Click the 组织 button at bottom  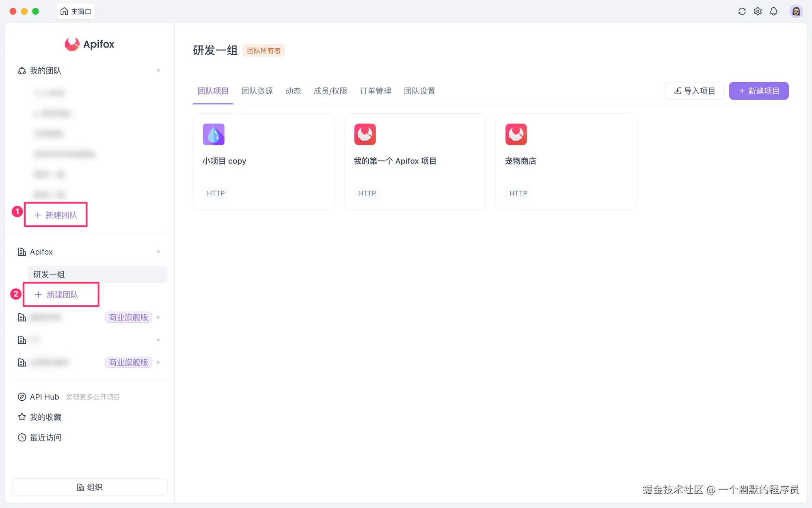point(90,487)
